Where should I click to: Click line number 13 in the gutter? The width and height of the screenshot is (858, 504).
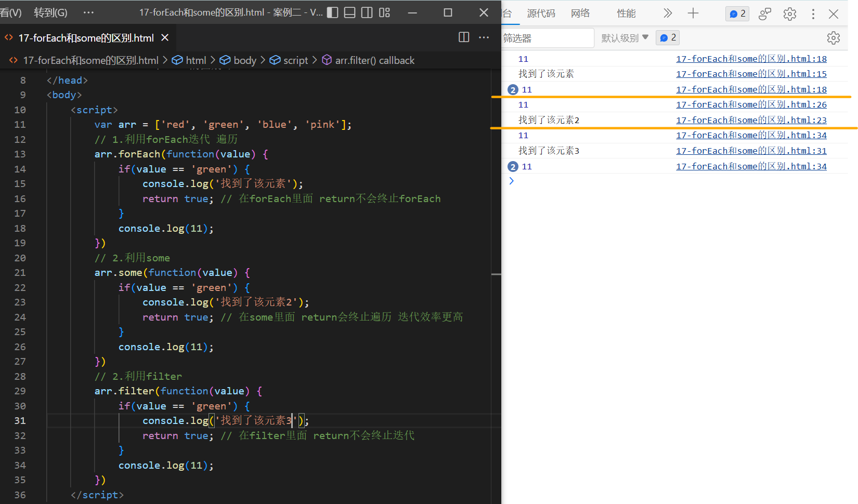click(20, 154)
